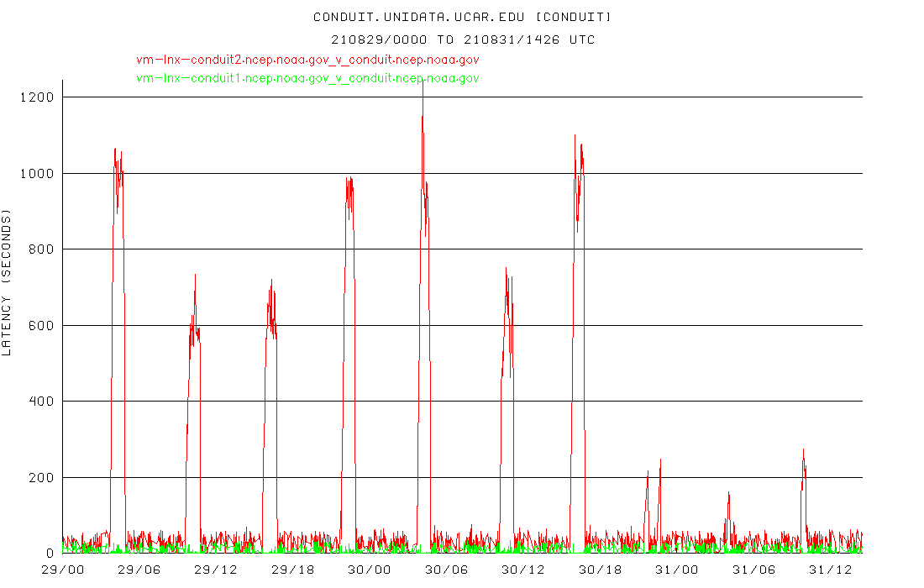Click the 600 y-axis tick label

pos(40,325)
